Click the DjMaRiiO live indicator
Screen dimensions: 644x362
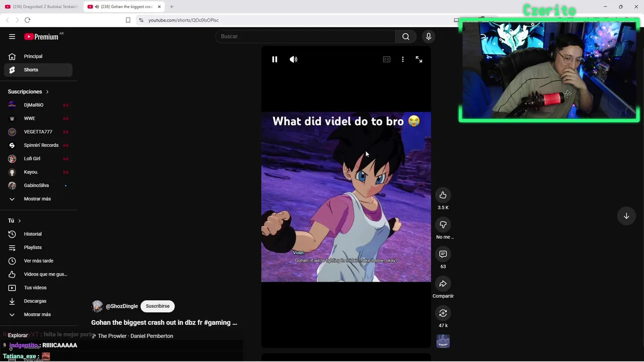point(65,105)
